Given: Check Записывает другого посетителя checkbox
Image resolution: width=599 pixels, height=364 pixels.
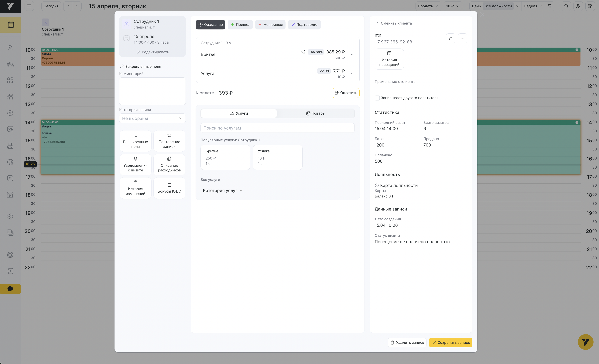Looking at the screenshot, I should (377, 98).
